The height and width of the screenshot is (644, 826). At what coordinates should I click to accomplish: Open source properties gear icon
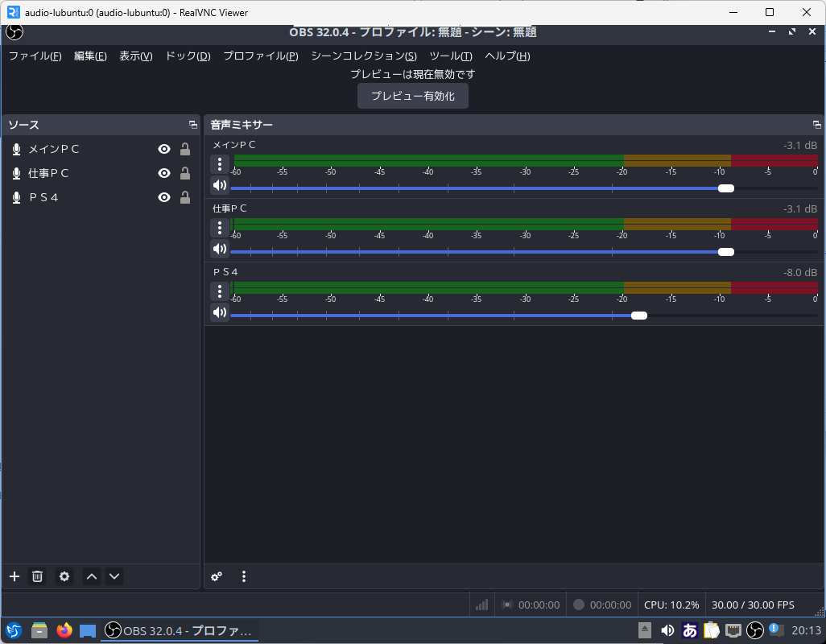[64, 576]
